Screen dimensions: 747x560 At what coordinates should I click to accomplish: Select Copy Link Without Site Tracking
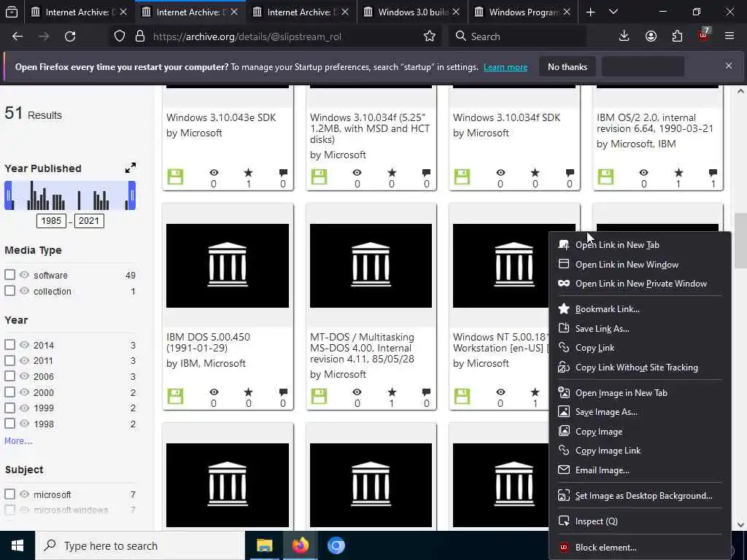pyautogui.click(x=640, y=367)
